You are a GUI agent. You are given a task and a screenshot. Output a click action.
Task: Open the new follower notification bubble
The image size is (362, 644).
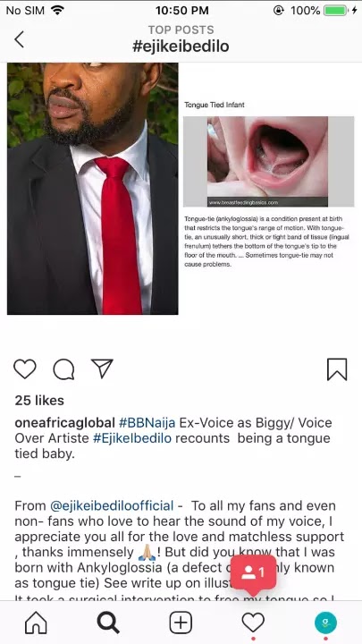(x=253, y=573)
